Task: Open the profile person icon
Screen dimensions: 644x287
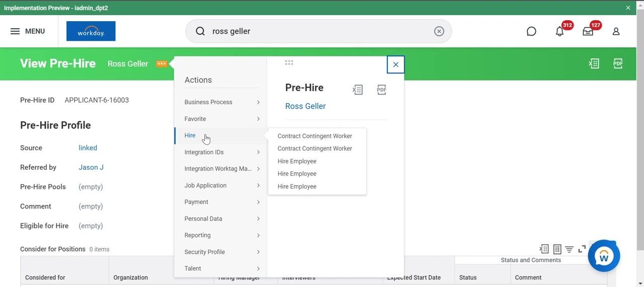Action: (616, 31)
